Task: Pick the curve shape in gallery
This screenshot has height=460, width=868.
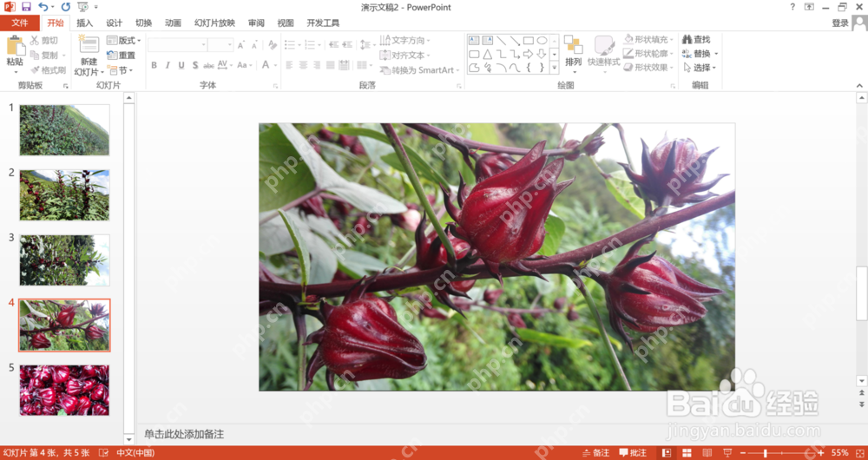Action: (515, 68)
